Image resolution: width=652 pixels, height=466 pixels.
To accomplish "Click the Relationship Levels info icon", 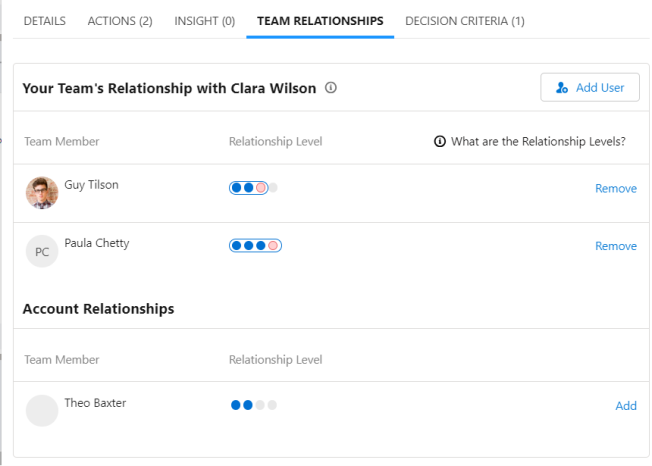I will (x=440, y=142).
